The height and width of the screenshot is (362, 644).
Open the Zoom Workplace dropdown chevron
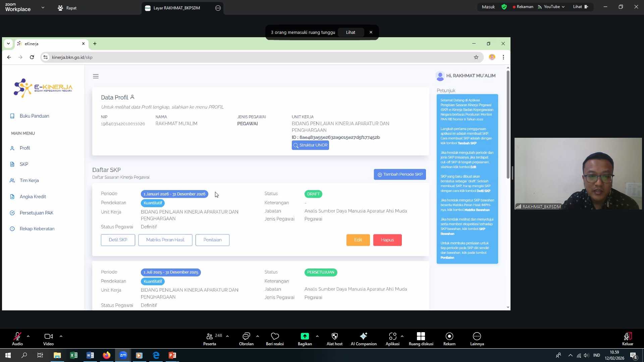tap(43, 7)
